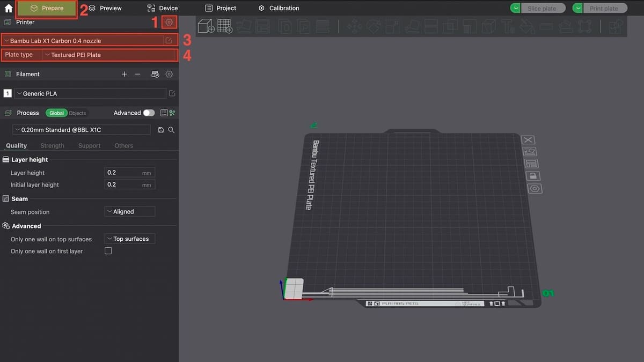Click filament 1 color swatch
The width and height of the screenshot is (644, 362).
(8, 93)
